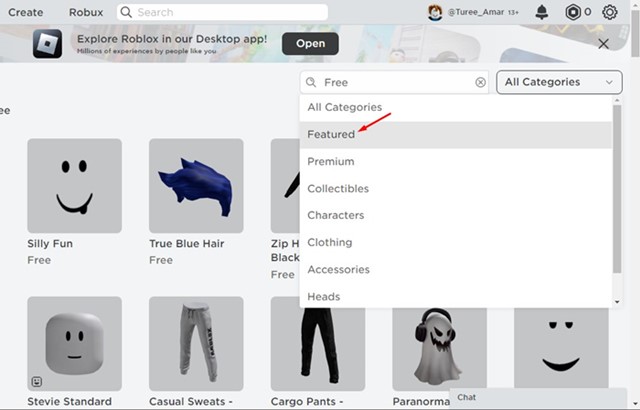
Task: Click the @Turee_Amar username
Action: (476, 12)
